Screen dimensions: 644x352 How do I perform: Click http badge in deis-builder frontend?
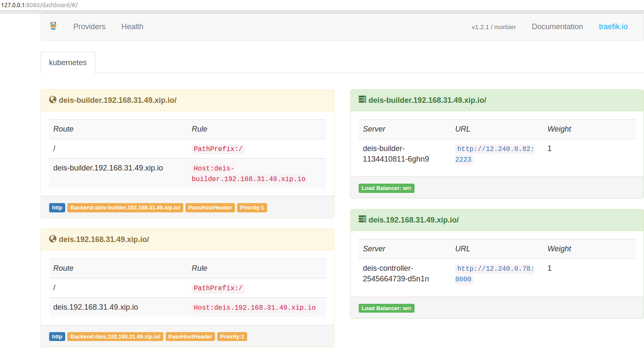coord(57,208)
